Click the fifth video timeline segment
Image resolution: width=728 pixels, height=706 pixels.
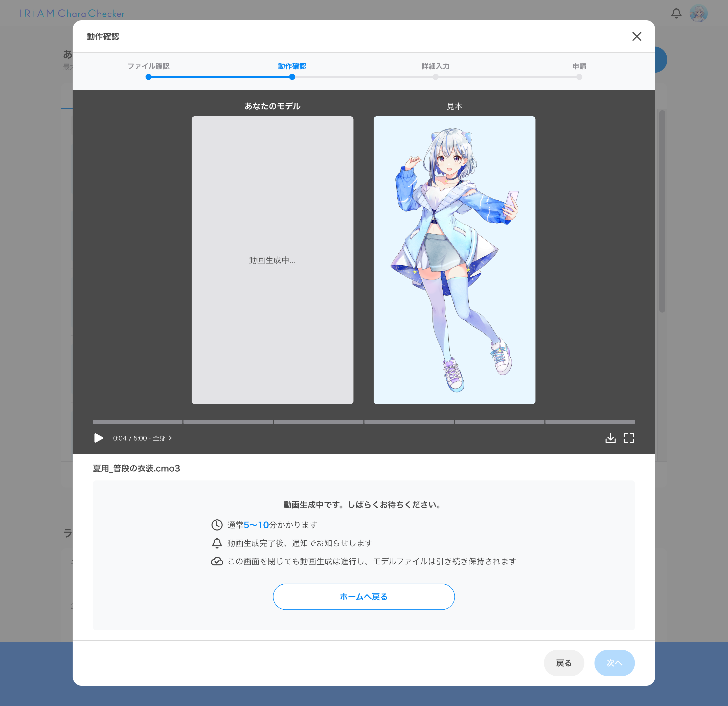click(x=499, y=422)
